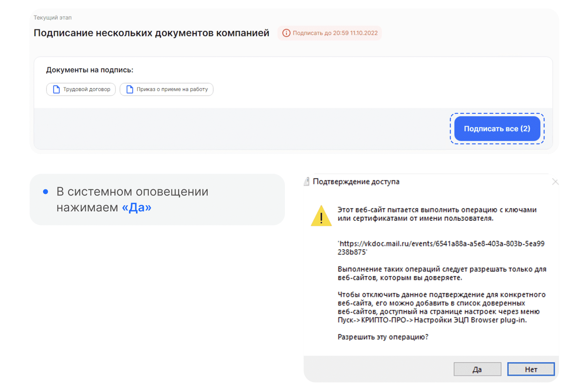Click the document icon in "Приказ о приеме на работу"
588x390 pixels.
point(130,89)
